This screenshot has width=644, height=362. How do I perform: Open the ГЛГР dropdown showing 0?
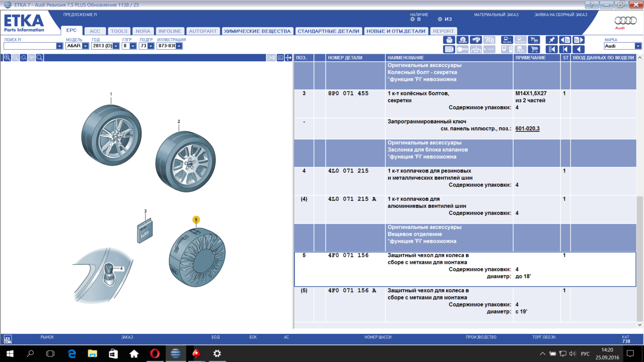(133, 46)
